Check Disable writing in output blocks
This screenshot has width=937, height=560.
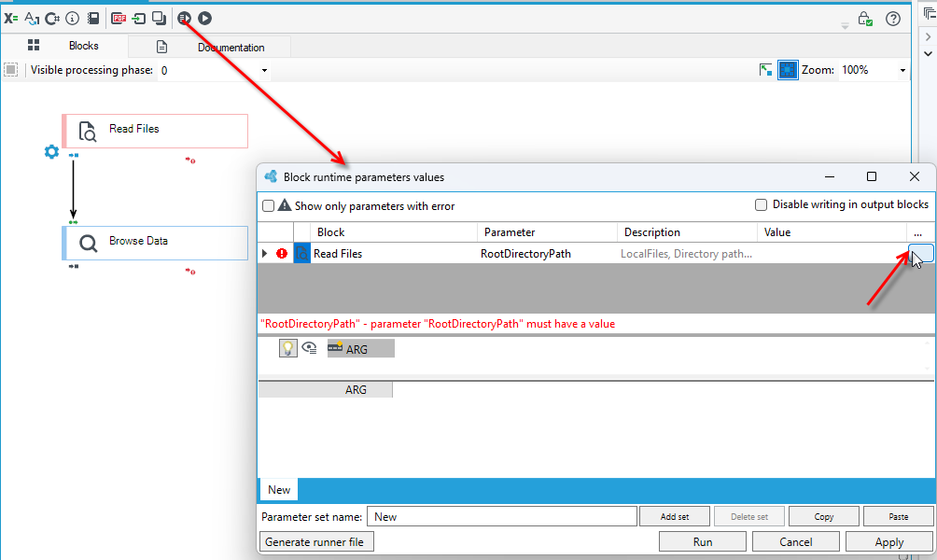click(761, 205)
